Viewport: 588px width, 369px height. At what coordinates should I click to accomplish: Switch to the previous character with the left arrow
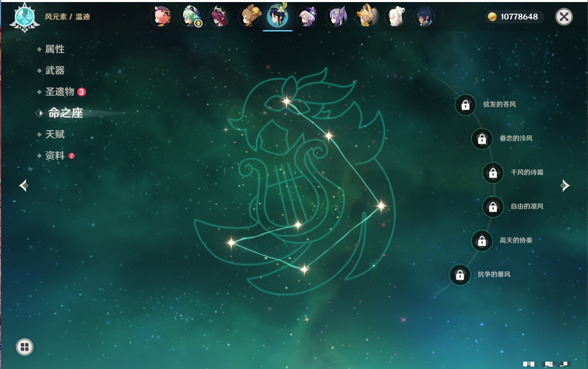pos(24,186)
